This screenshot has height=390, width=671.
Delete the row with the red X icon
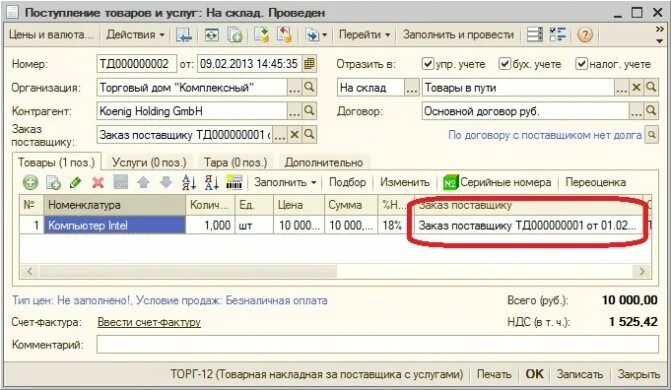[98, 183]
